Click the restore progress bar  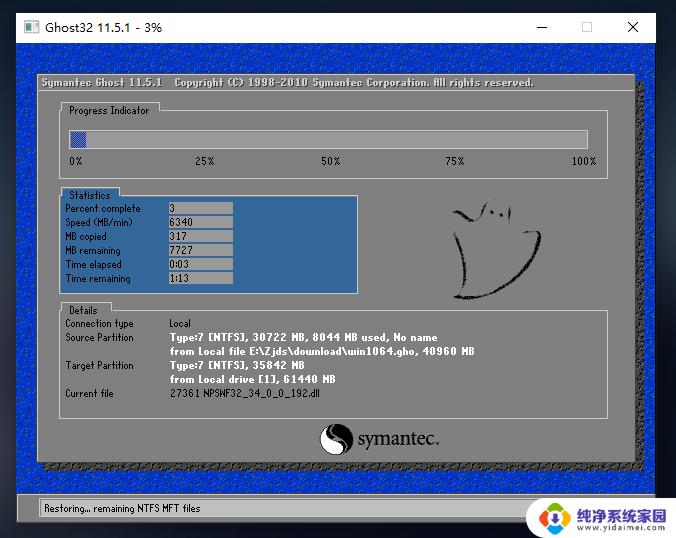[x=328, y=140]
